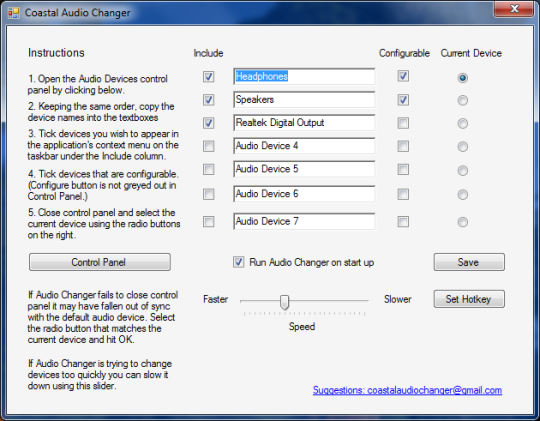Untick the Include checkbox for Speakers

pos(208,100)
